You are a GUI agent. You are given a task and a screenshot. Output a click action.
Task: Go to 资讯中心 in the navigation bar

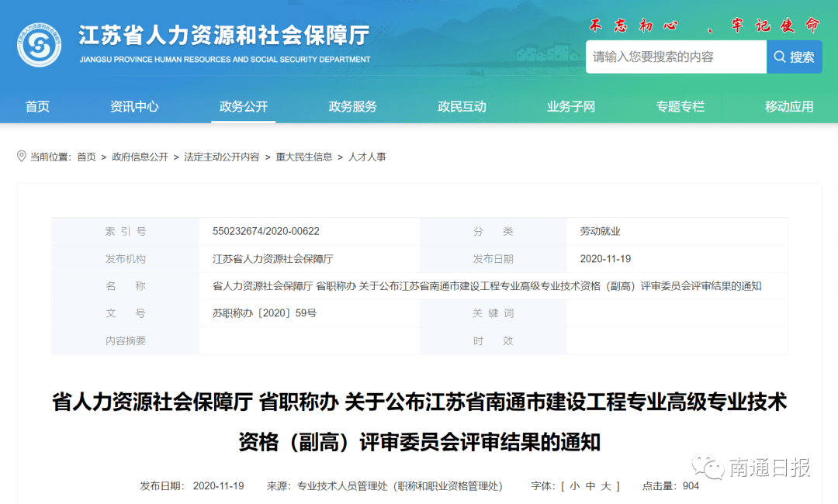(x=134, y=107)
